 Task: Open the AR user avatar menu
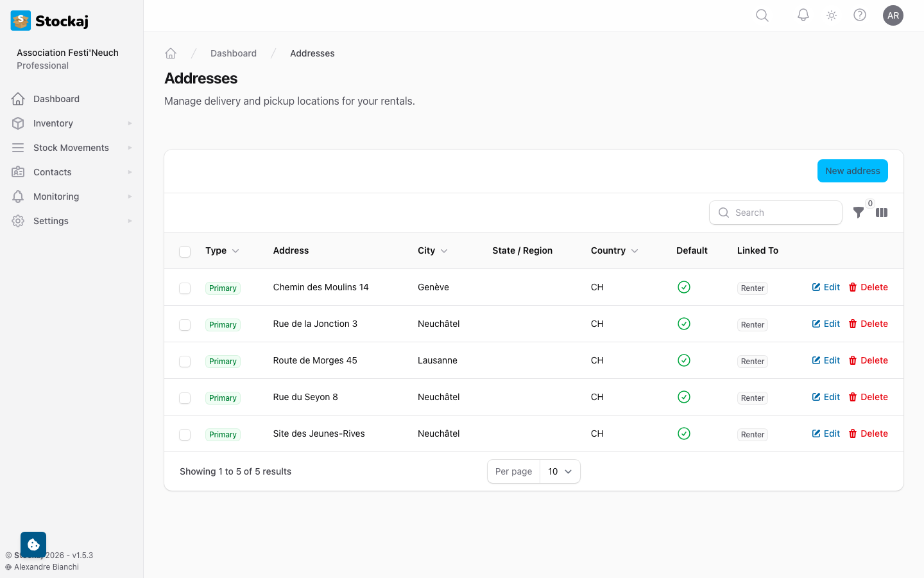[x=893, y=15]
